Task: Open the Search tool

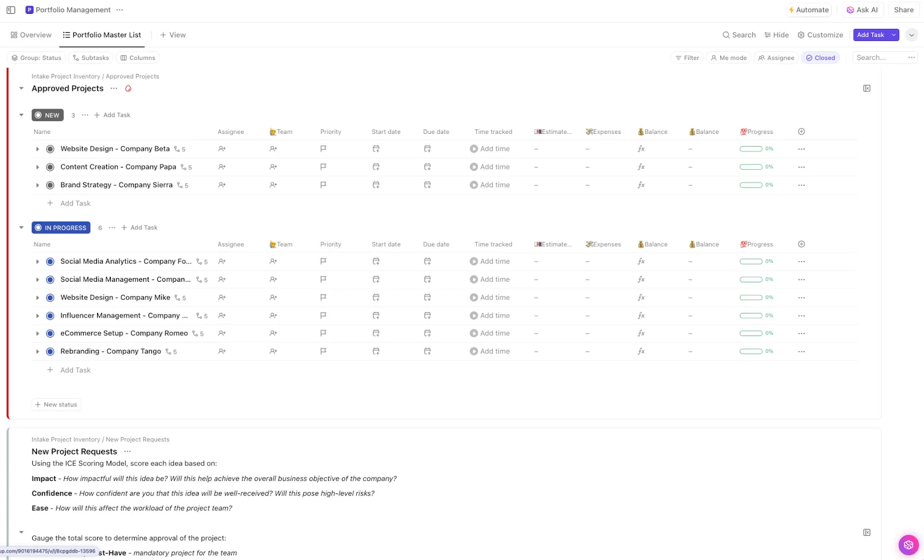Action: click(739, 35)
